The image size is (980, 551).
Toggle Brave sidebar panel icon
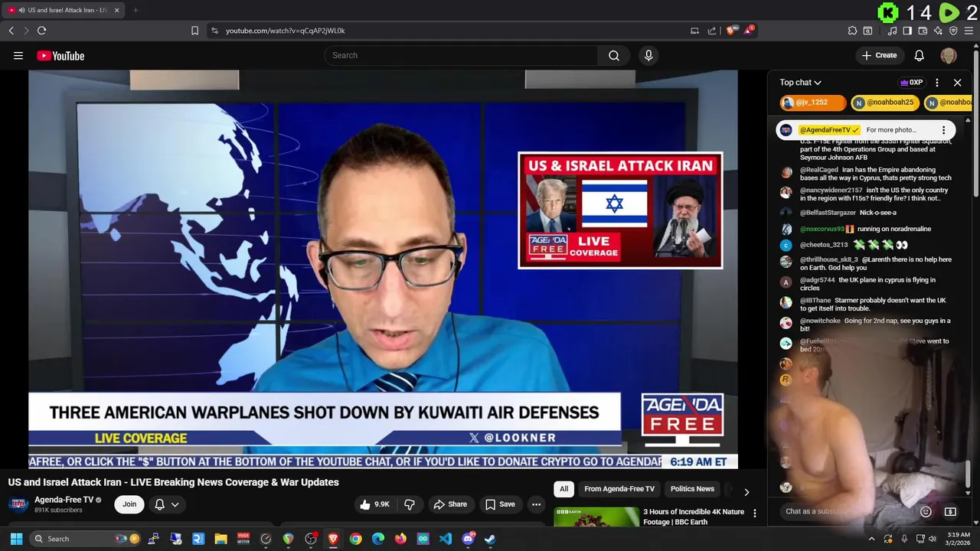(x=907, y=31)
